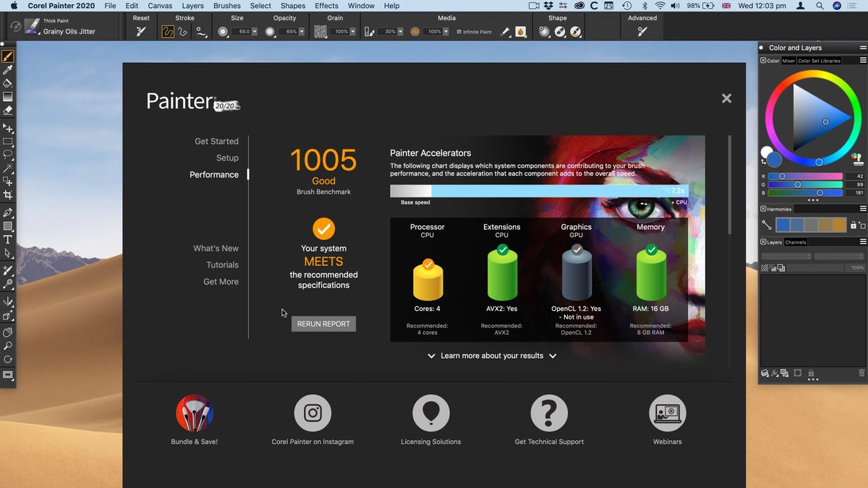Open the Brushes menu
Viewport: 868px width, 488px height.
pos(227,6)
